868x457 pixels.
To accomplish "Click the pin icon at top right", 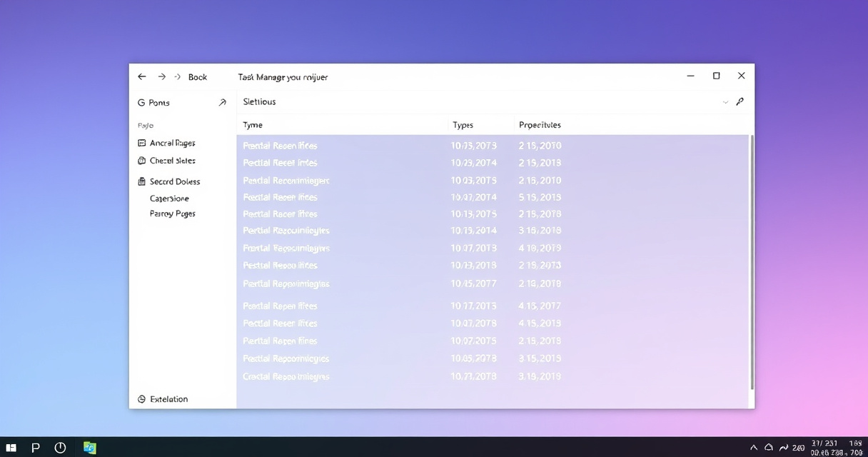I will pos(740,101).
